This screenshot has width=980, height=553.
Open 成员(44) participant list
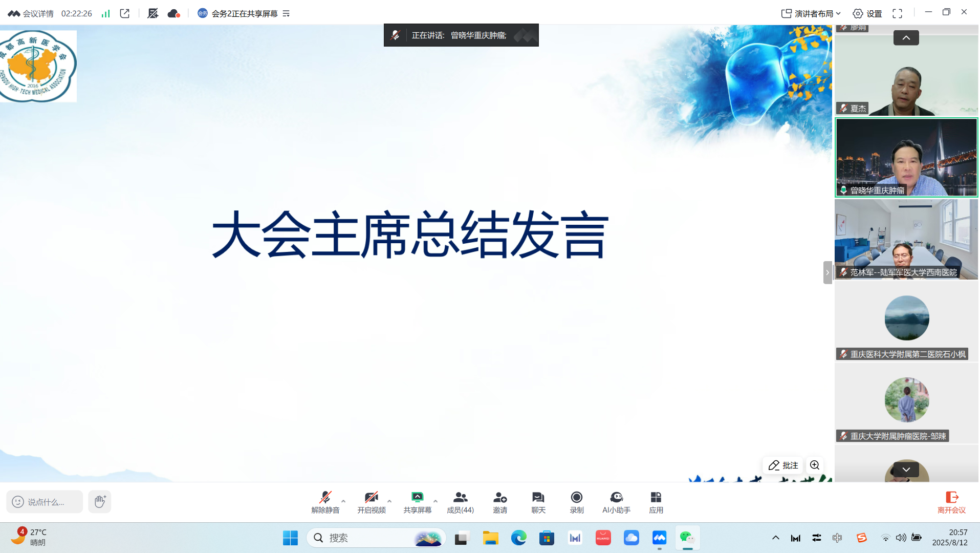click(x=460, y=501)
